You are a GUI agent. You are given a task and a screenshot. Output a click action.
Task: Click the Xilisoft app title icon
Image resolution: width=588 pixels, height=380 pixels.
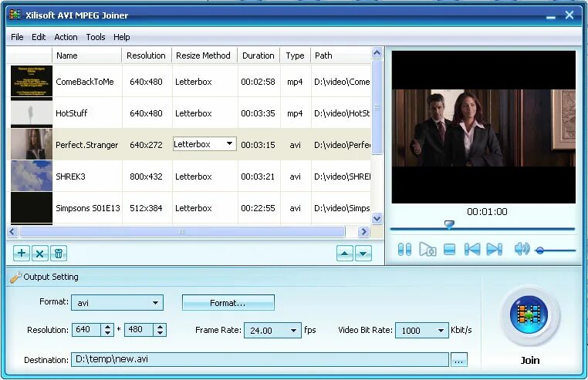pyautogui.click(x=15, y=14)
